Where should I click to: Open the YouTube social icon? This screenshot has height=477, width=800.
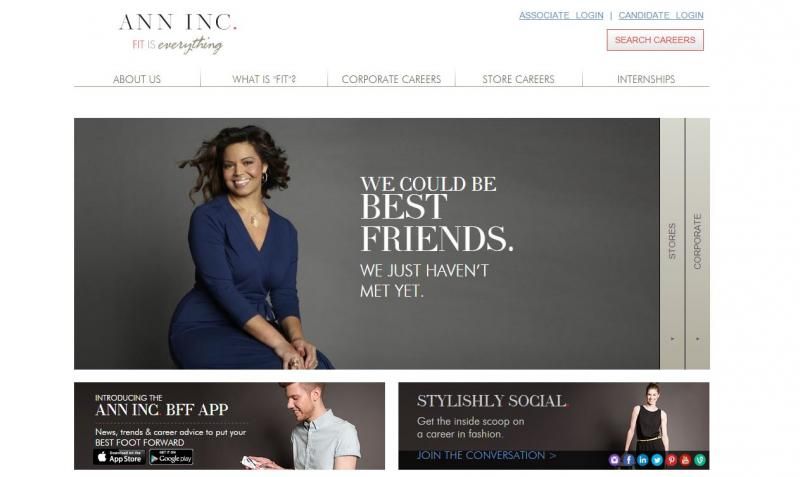click(x=686, y=460)
